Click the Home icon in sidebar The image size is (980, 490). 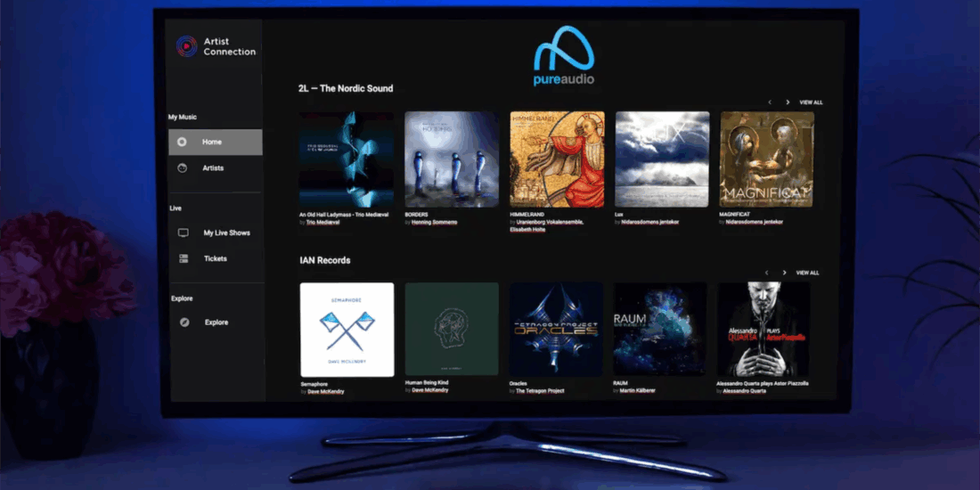182,142
